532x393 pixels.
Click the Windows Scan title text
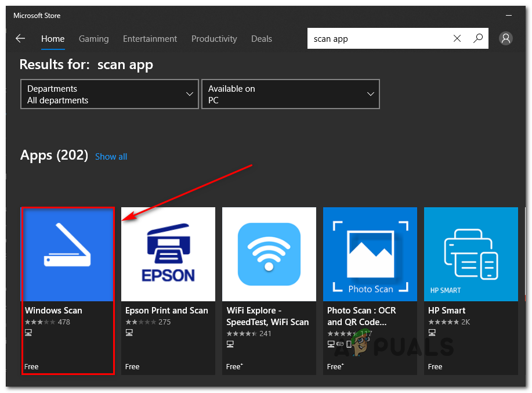point(53,311)
